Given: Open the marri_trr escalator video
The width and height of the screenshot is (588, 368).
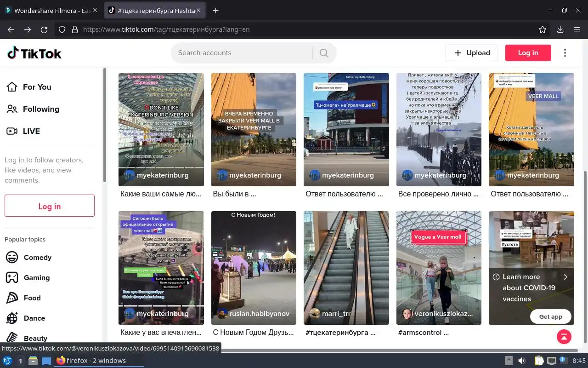Looking at the screenshot, I should pos(346,268).
